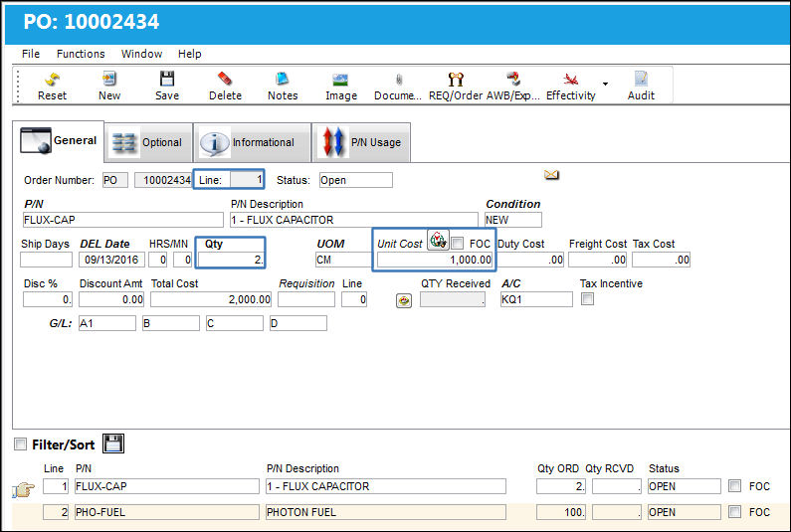Open the File menu

(31, 54)
